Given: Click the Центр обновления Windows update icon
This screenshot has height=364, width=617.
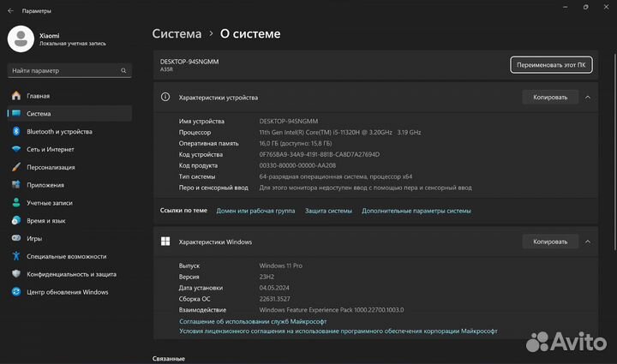Looking at the screenshot, I should coord(16,292).
